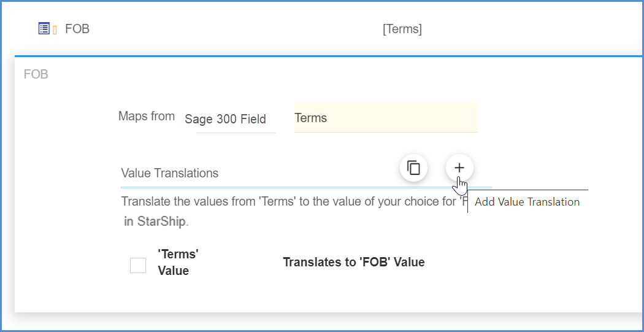
Task: Click the underline beneath Sage 300 Field
Action: pos(236,132)
